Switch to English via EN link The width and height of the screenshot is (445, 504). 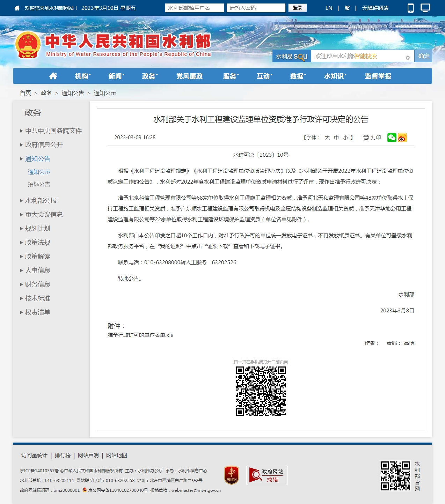click(329, 8)
